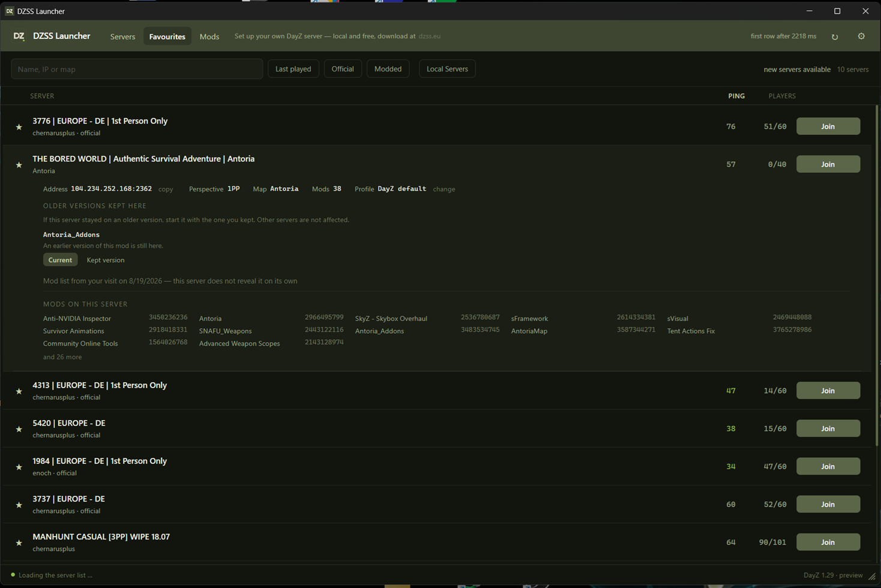This screenshot has height=588, width=881.
Task: Click Community Online Tools mod entry
Action: point(80,344)
